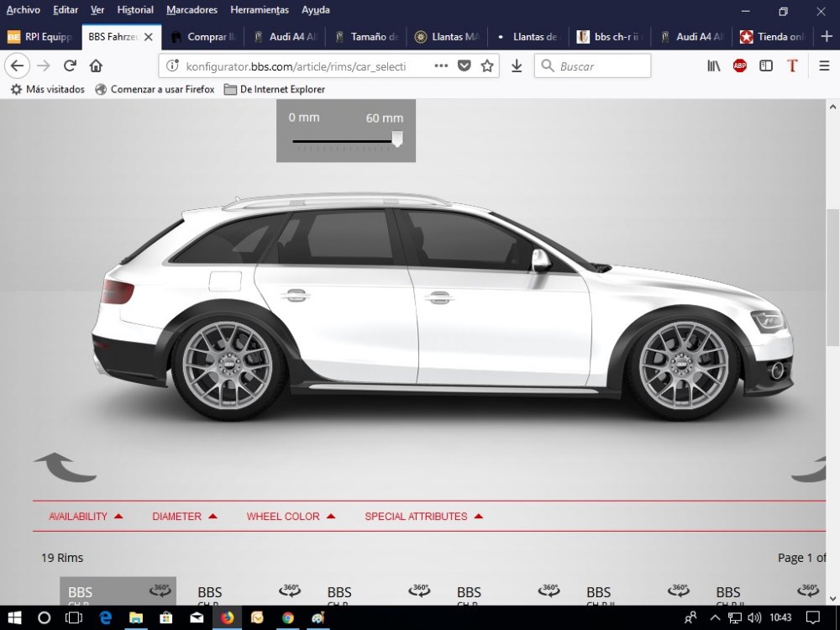Open the Herramientas menu
The image size is (840, 630).
(x=260, y=9)
